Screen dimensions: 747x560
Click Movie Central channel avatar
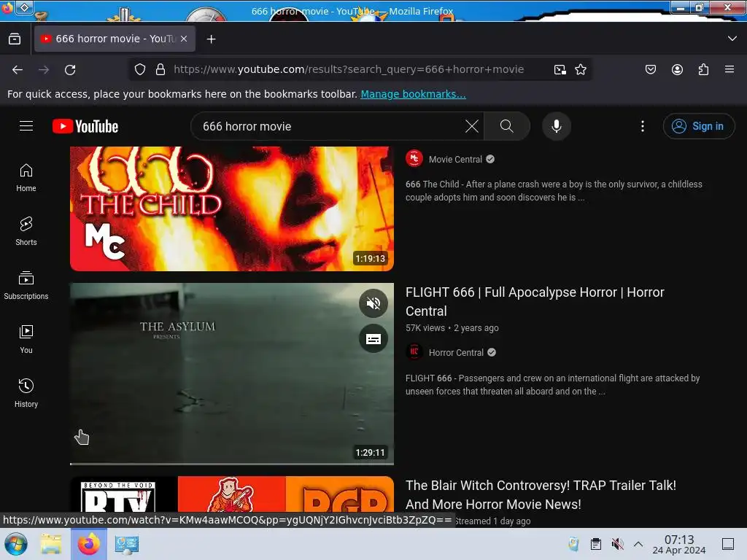[x=414, y=158]
